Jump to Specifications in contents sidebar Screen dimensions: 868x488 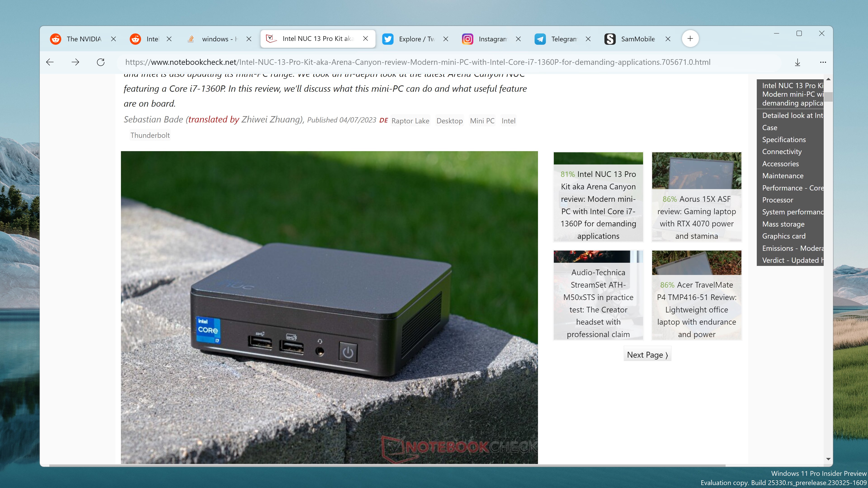784,139
